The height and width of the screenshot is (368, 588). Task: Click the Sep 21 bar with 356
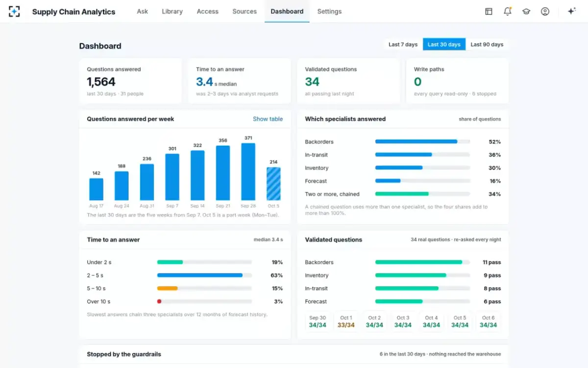[223, 173]
